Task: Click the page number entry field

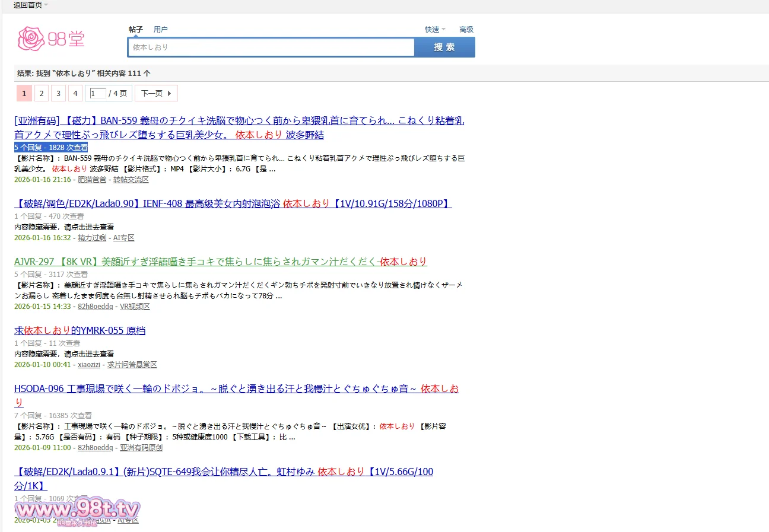Action: (98, 94)
